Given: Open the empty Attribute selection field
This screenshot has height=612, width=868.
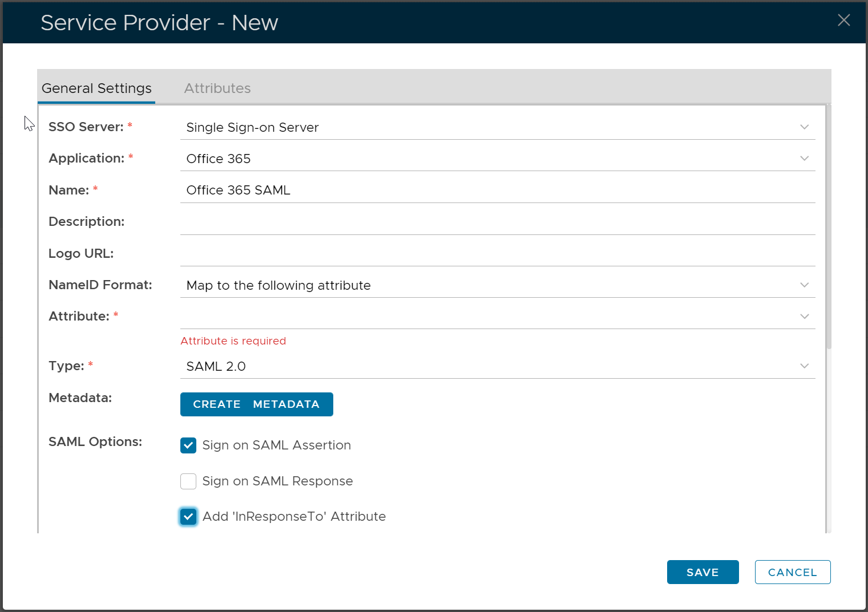Looking at the screenshot, I should (485, 317).
